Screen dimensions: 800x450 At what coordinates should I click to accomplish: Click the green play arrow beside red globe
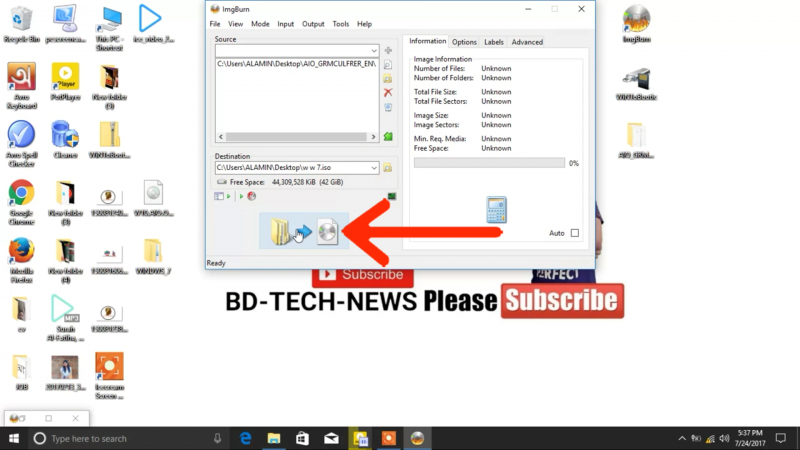pos(241,196)
